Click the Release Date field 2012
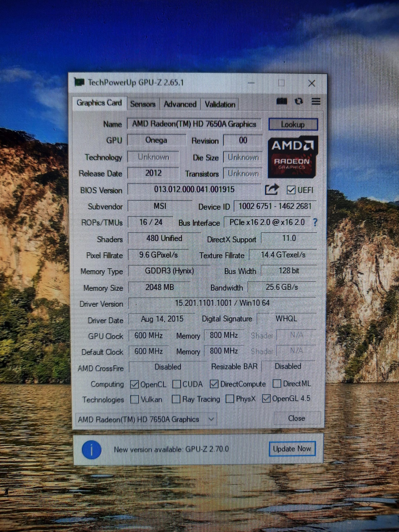 click(x=153, y=173)
